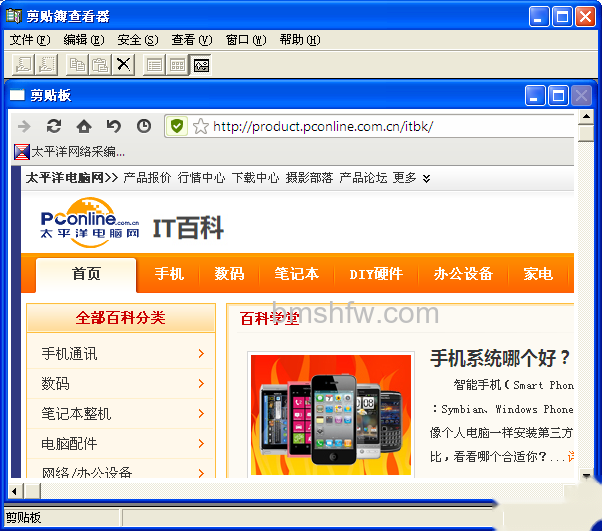Open the 安全(S) menu
The height and width of the screenshot is (531, 602).
pos(138,40)
